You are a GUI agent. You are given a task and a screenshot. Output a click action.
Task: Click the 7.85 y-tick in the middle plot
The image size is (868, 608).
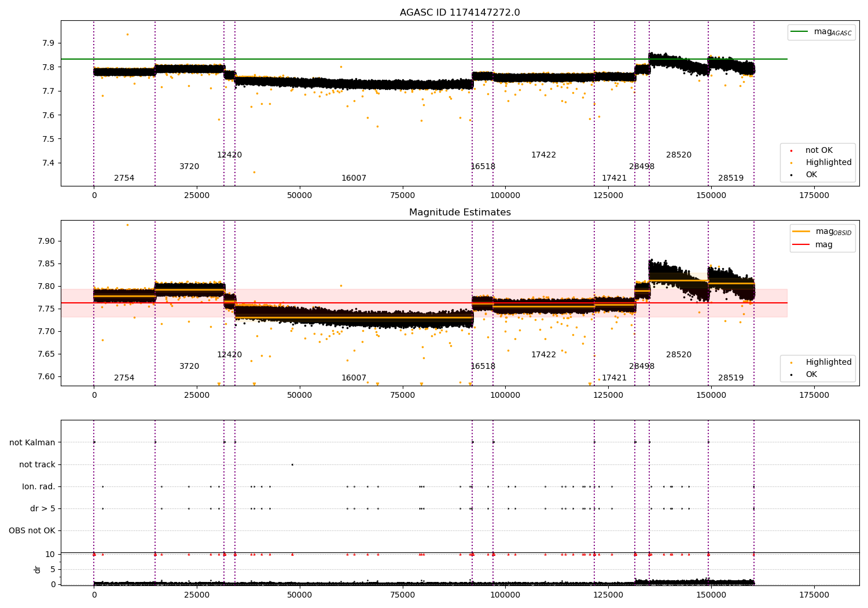(x=46, y=264)
